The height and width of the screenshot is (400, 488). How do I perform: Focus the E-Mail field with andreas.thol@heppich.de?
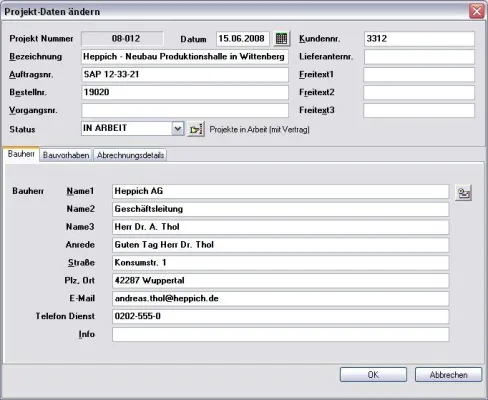281,299
